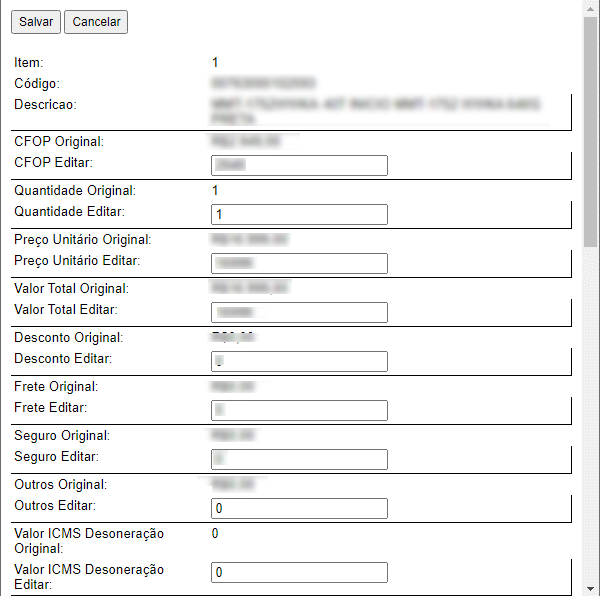Screen dimensions: 600x596
Task: Click the empty scrollbar track below the thumb
Action: point(591,420)
